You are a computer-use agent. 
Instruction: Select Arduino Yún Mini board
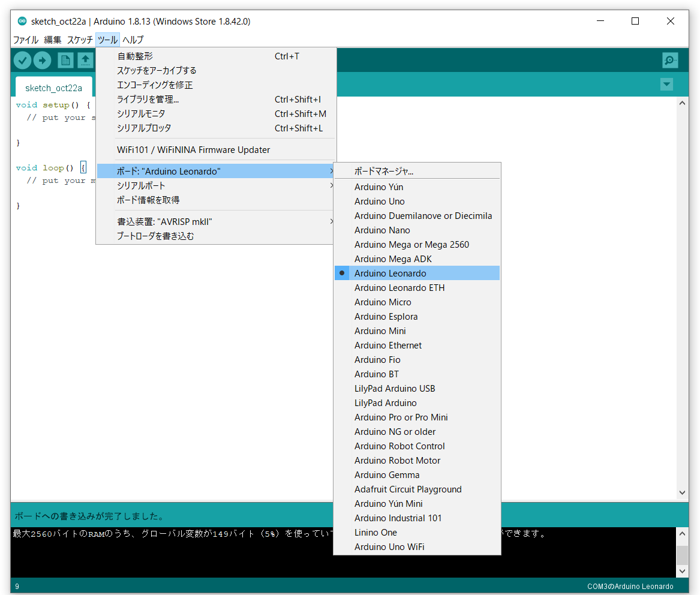pyautogui.click(x=417, y=503)
